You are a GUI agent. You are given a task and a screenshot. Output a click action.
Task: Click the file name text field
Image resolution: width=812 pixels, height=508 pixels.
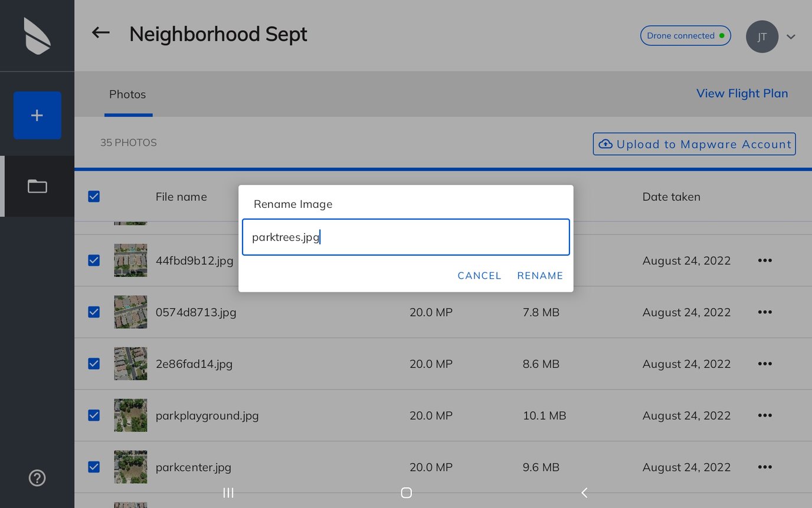[405, 237]
